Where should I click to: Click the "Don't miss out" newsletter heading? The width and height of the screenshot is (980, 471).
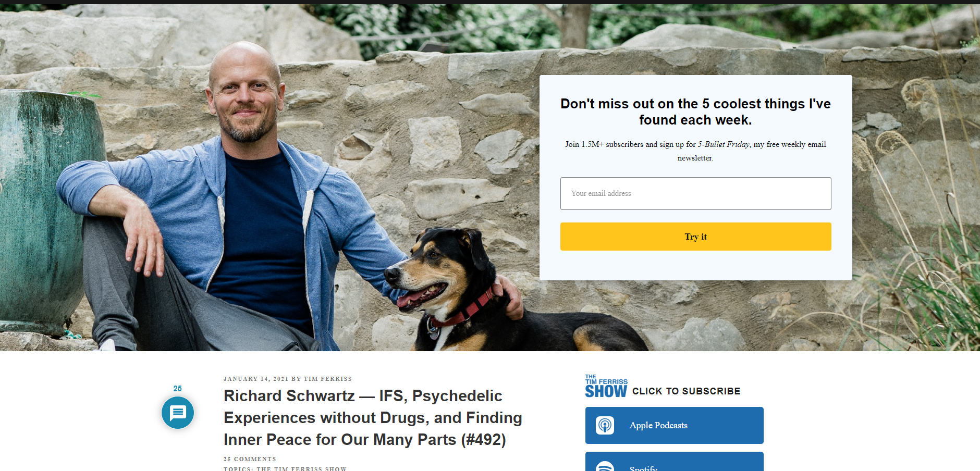point(695,111)
